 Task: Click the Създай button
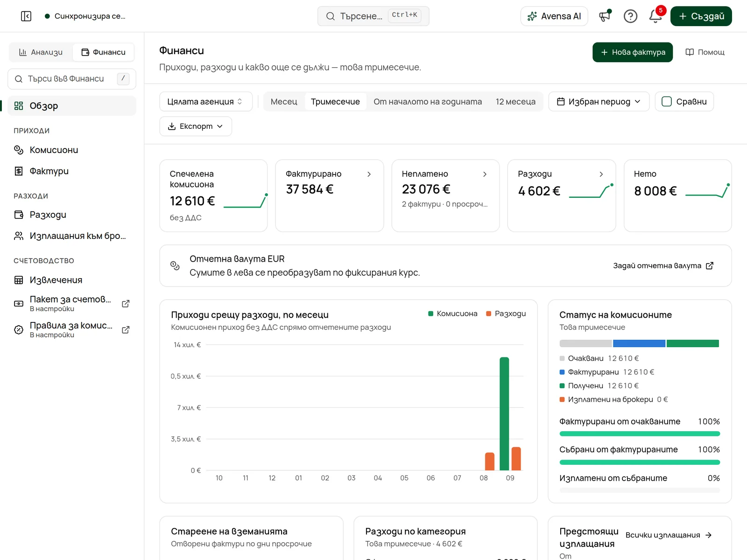tap(701, 16)
